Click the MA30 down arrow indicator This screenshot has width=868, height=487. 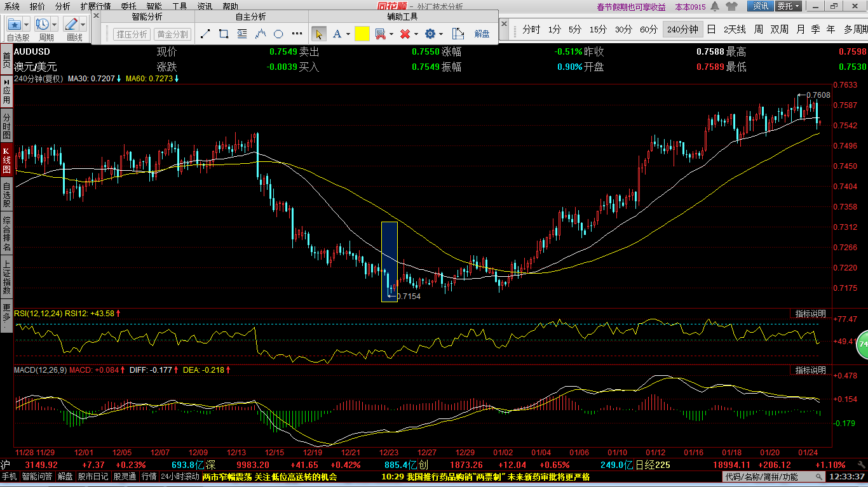coord(119,79)
